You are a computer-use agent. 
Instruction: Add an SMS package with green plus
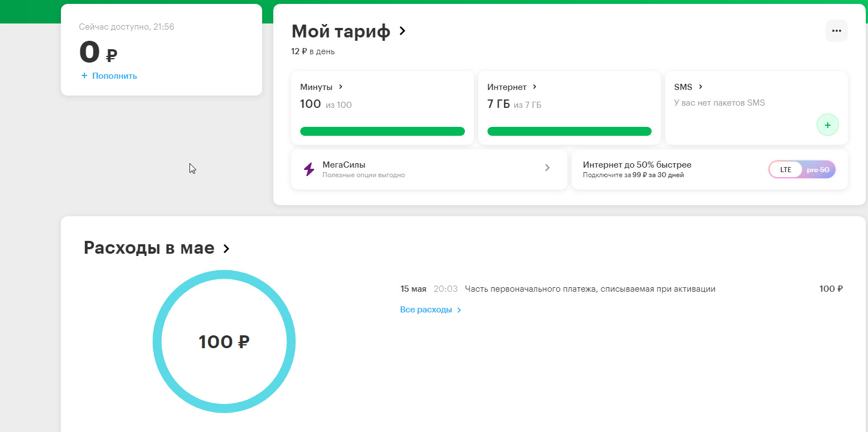click(x=827, y=125)
